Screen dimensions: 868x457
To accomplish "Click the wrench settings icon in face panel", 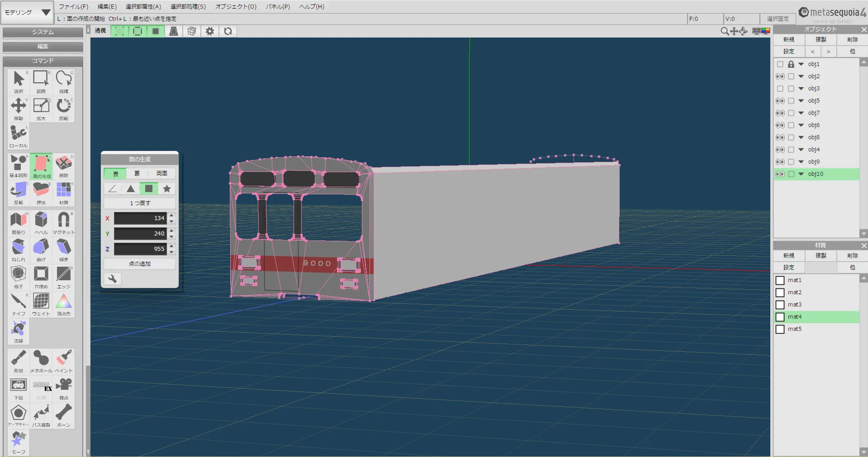I will pos(113,279).
